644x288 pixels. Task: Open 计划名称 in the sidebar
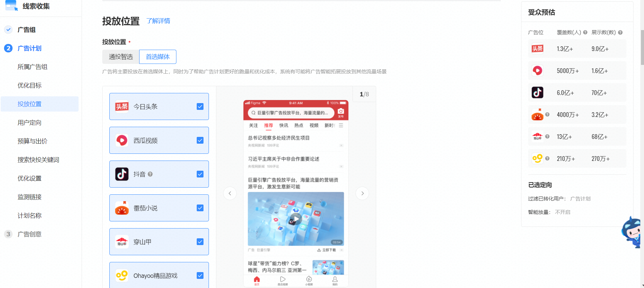29,216
